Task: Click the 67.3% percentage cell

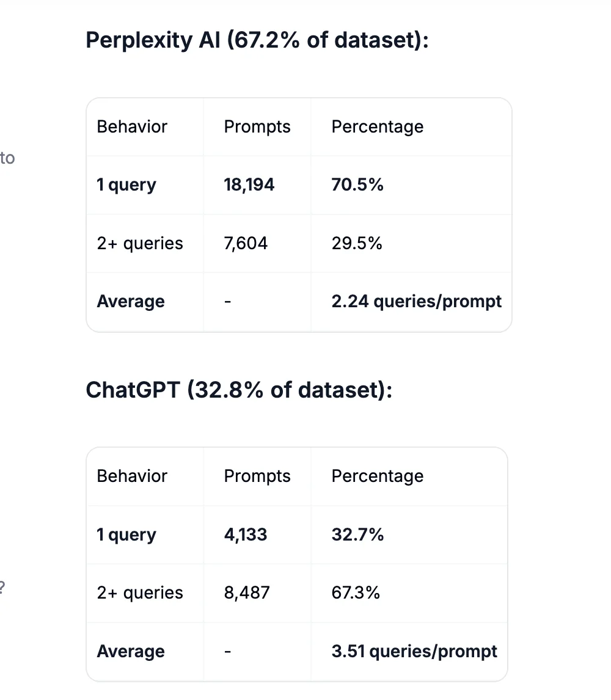Action: click(x=356, y=593)
